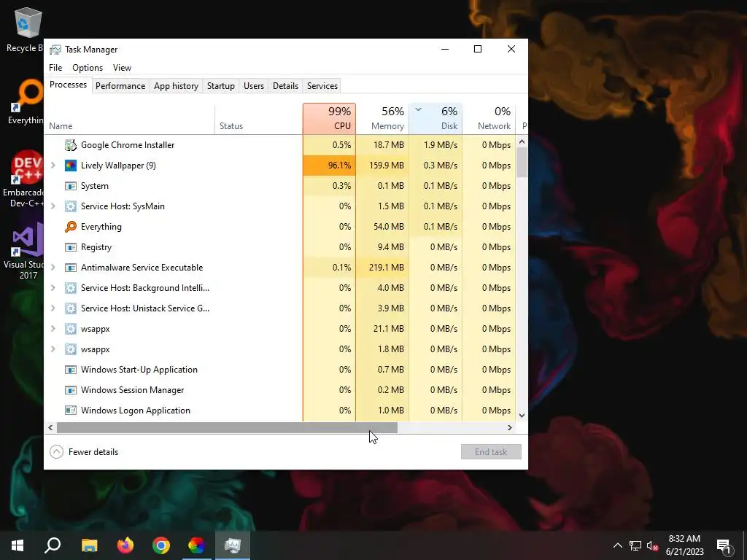Expand the Lively Wallpaper (9) process group

(53, 166)
